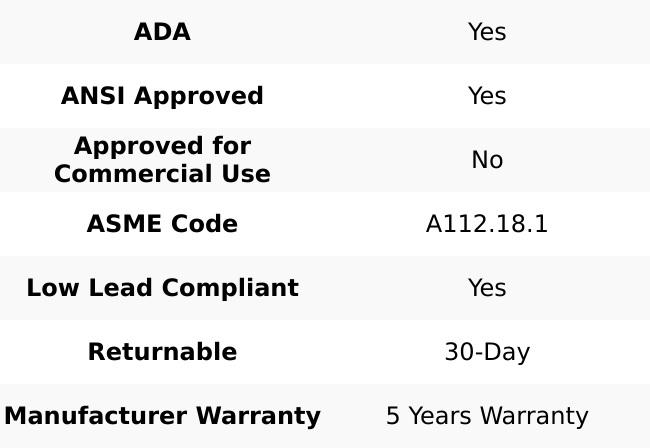Select the 30-Day return value
The width and height of the screenshot is (650, 448).
click(487, 352)
